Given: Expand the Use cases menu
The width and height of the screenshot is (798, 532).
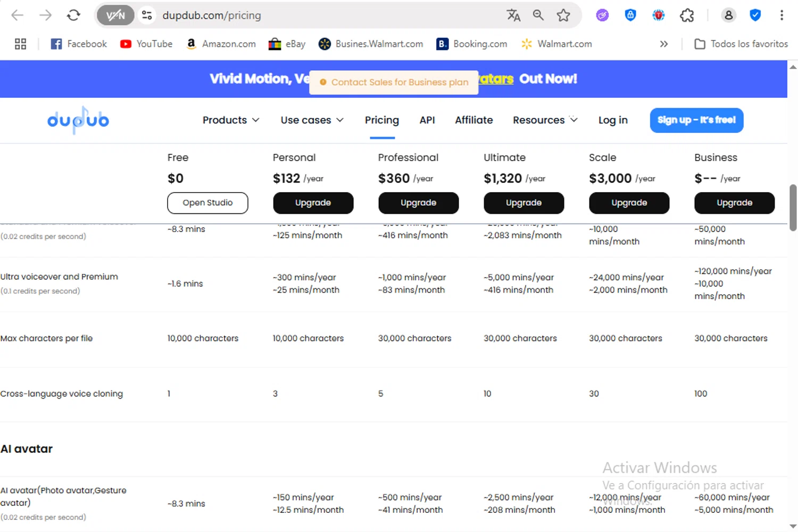Looking at the screenshot, I should pyautogui.click(x=312, y=120).
